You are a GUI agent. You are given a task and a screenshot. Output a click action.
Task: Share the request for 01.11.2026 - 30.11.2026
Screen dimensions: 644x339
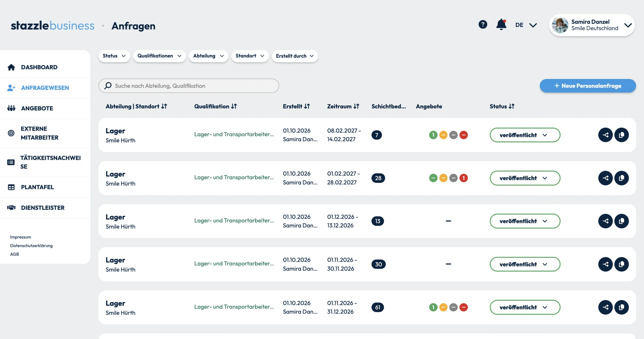tap(605, 264)
